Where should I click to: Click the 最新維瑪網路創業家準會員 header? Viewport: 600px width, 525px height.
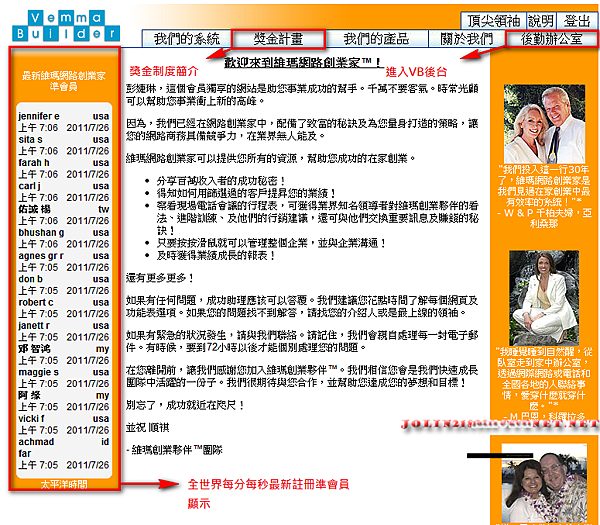tap(64, 81)
